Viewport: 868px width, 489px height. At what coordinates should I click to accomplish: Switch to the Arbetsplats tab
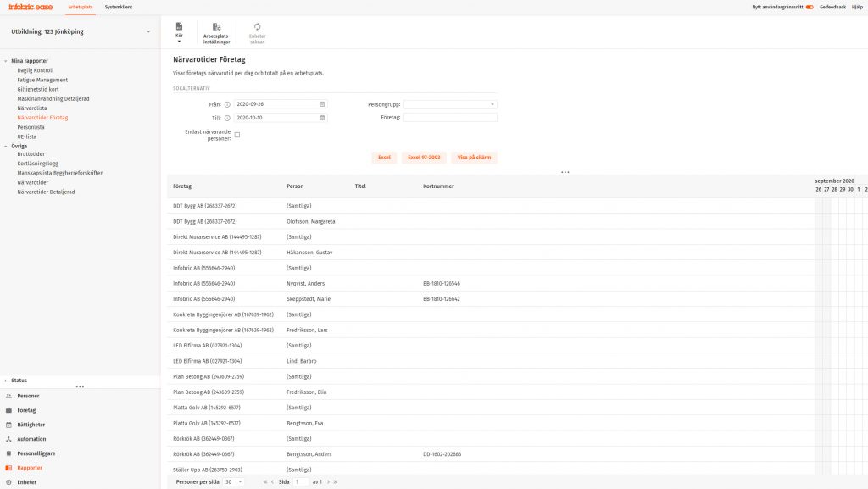[81, 7]
